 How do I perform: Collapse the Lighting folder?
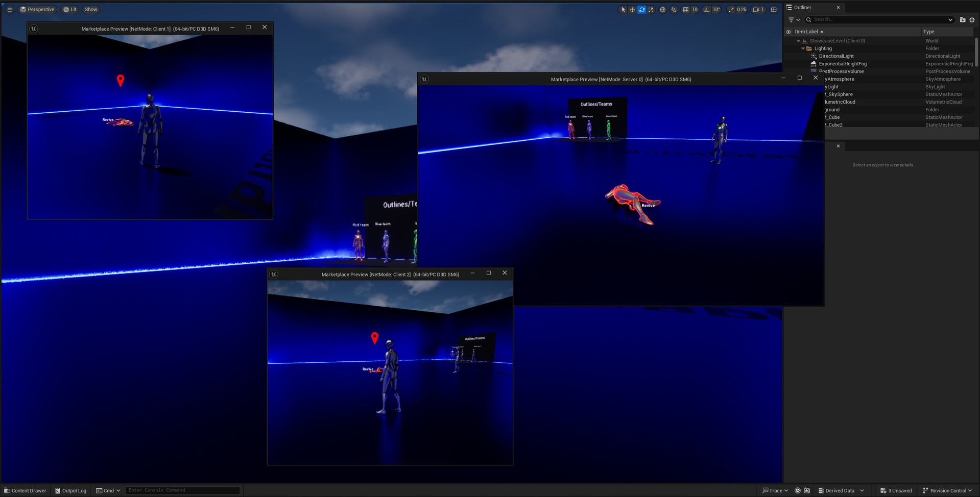click(803, 48)
